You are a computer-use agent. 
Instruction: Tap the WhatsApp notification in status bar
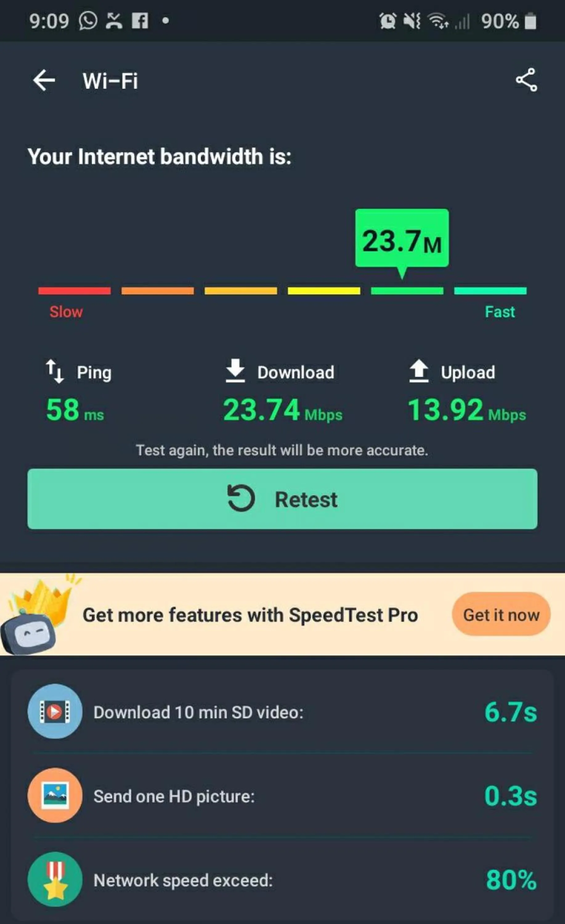[x=88, y=20]
